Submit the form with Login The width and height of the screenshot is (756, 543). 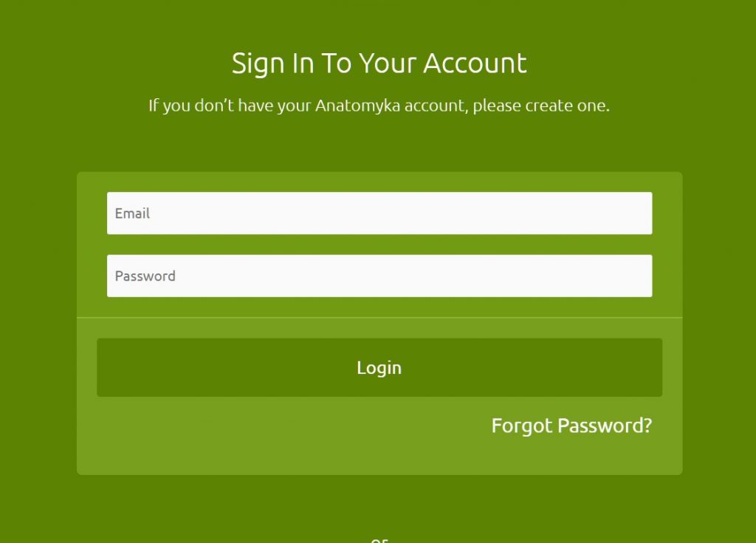pos(379,368)
